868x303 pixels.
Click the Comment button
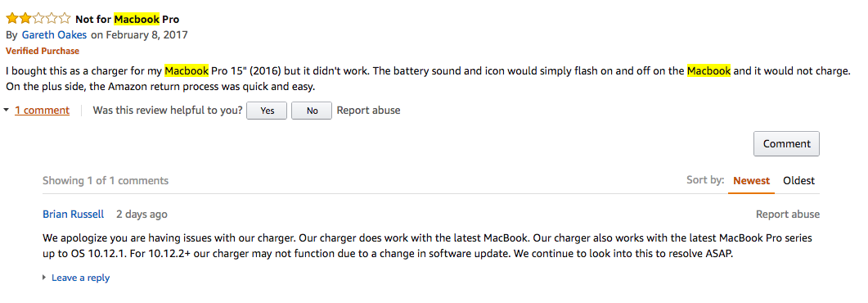pyautogui.click(x=786, y=144)
